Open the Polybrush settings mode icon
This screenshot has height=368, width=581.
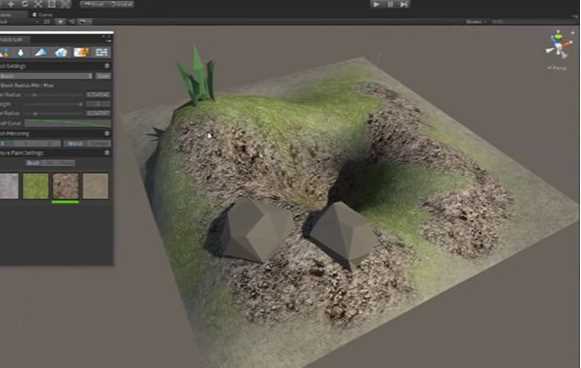pyautogui.click(x=102, y=52)
